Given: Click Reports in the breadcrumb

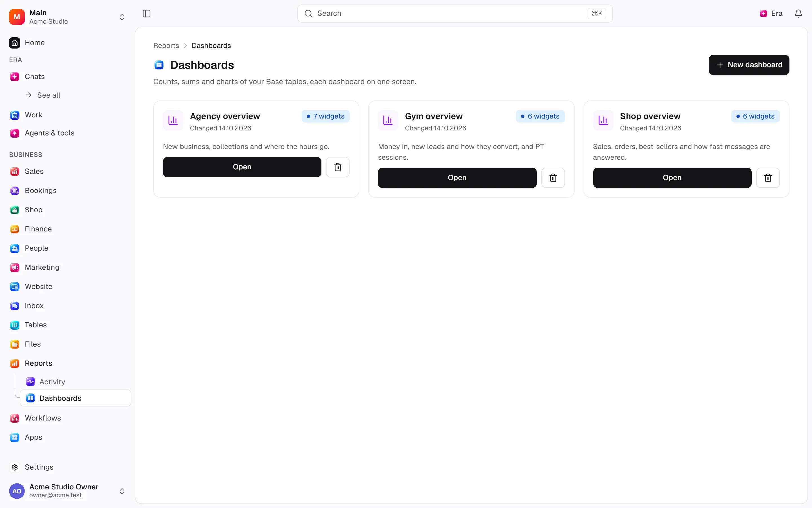Looking at the screenshot, I should tap(166, 46).
